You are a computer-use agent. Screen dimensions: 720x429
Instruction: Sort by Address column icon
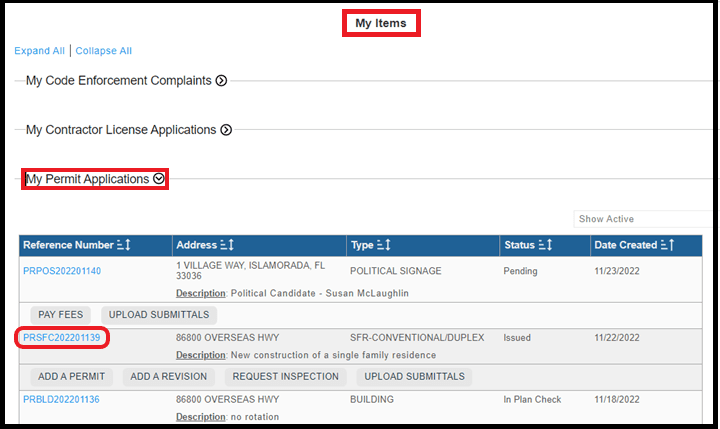228,245
